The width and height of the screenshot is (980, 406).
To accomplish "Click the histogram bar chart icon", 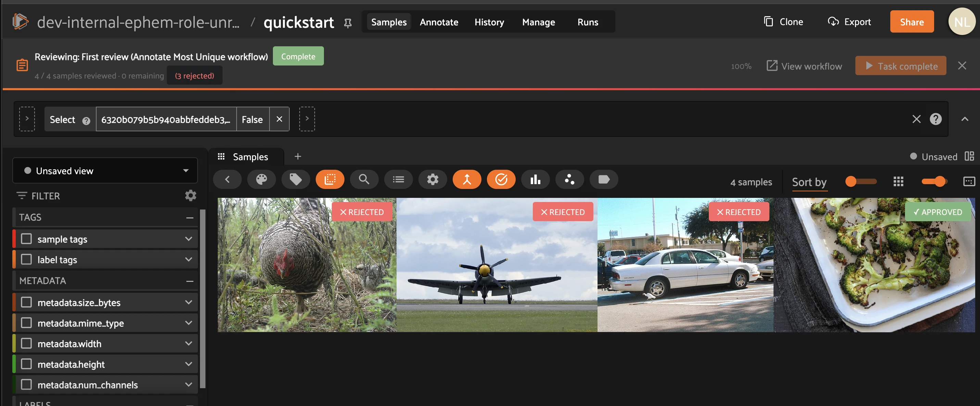I will click(x=535, y=179).
